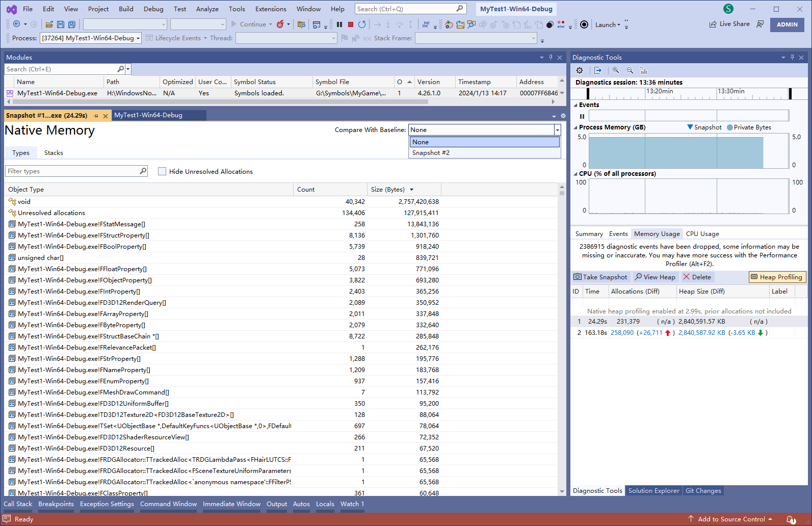This screenshot has width=812, height=526.
Task: Pause the Events track
Action: (582, 116)
